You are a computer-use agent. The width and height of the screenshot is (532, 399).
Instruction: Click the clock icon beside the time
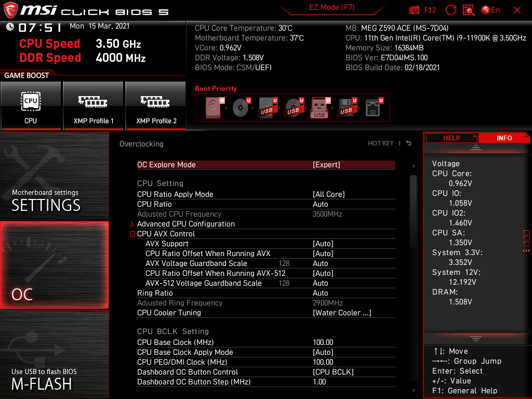click(10, 27)
